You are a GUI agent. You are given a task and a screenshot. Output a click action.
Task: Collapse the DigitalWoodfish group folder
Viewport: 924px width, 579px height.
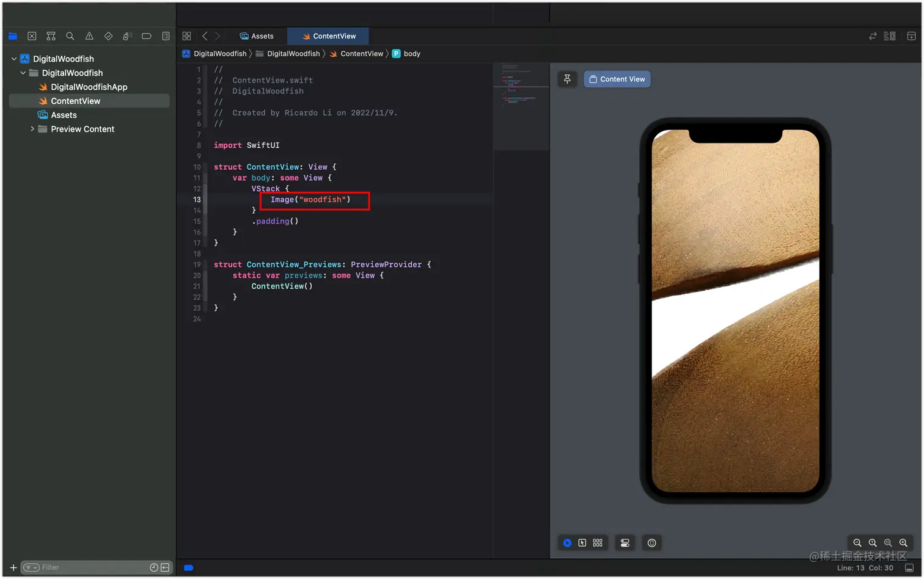point(23,73)
